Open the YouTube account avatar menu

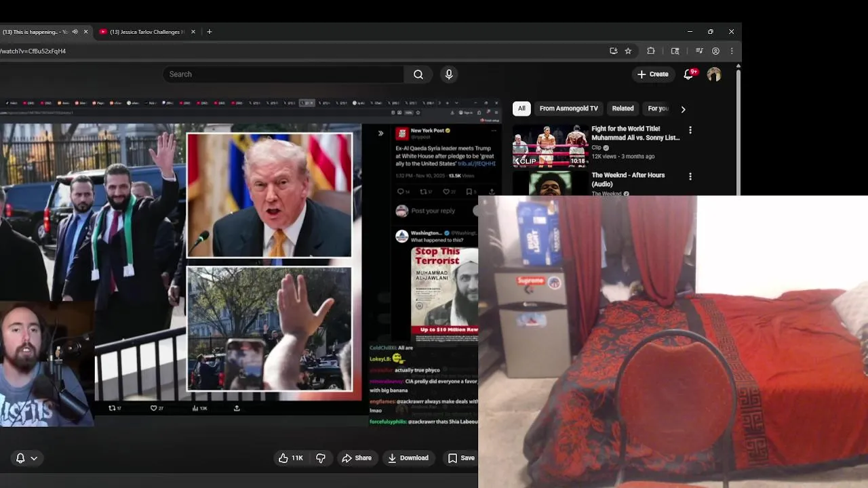coord(714,75)
